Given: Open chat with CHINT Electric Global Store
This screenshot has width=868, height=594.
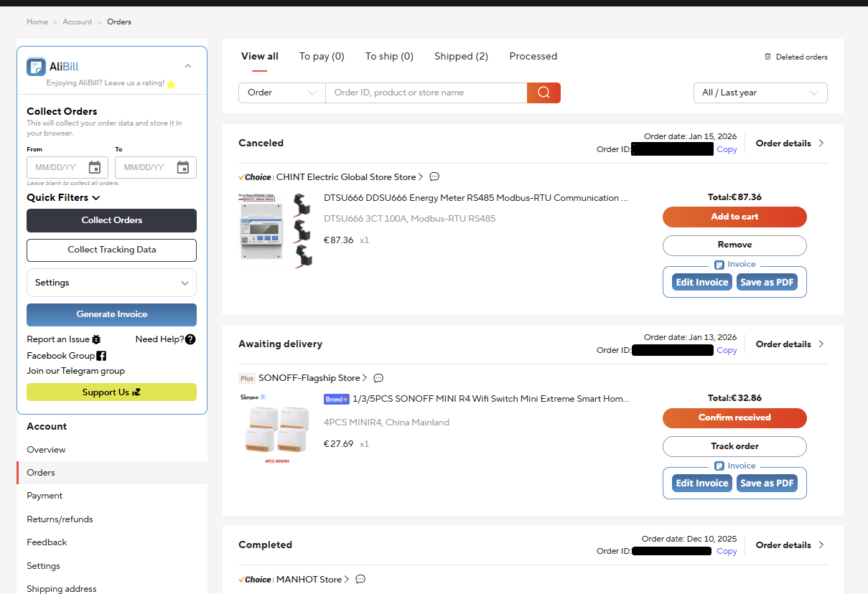Looking at the screenshot, I should (x=434, y=176).
